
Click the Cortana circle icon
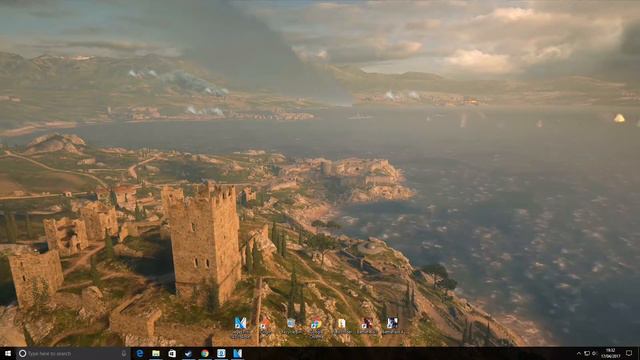point(22,353)
